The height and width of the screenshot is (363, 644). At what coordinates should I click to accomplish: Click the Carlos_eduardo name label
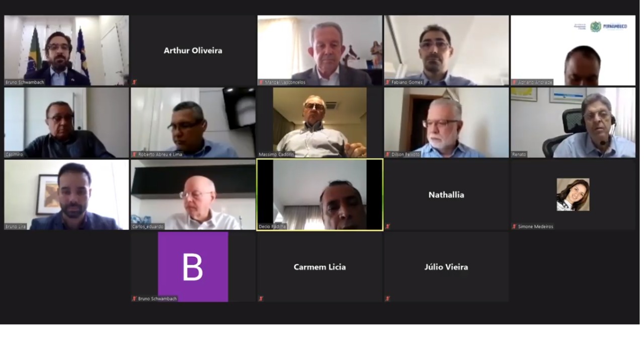(148, 227)
